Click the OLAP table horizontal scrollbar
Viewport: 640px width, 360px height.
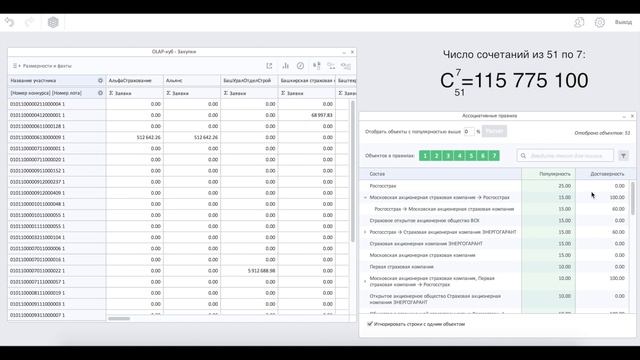point(119,318)
